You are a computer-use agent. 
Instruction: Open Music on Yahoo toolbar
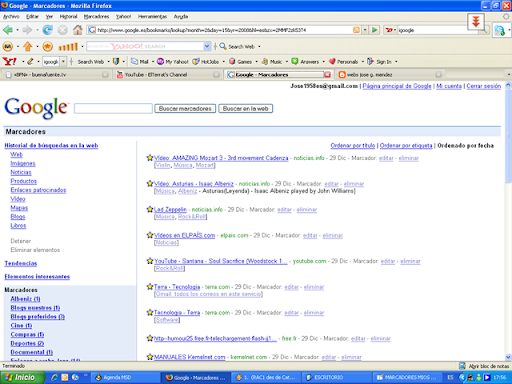(x=272, y=62)
